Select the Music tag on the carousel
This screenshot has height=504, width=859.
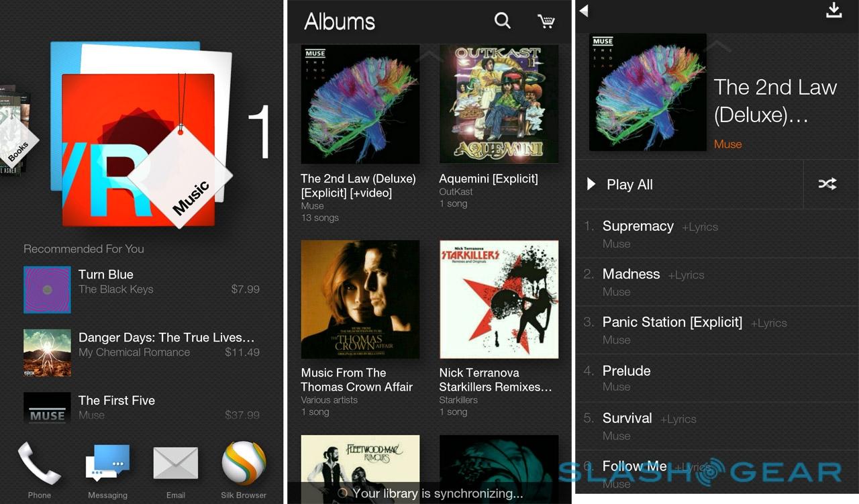tap(181, 176)
